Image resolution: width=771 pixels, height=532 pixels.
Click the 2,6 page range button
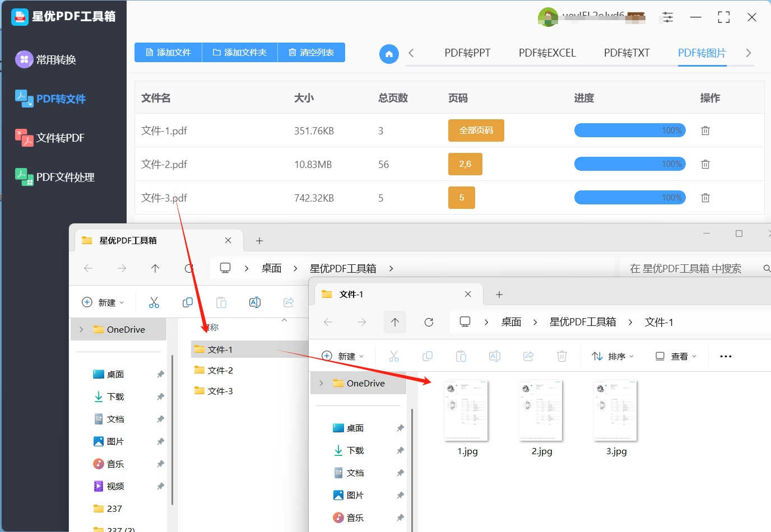click(x=465, y=164)
